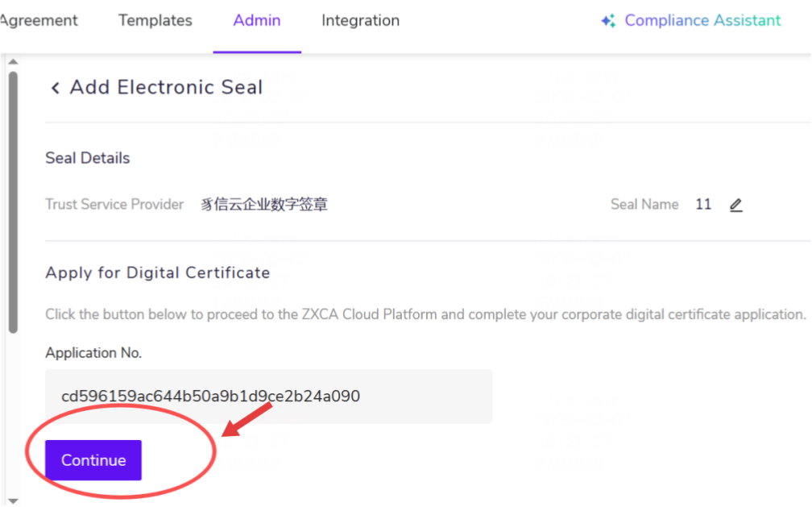Open the Integration tab
812x507 pixels.
360,21
